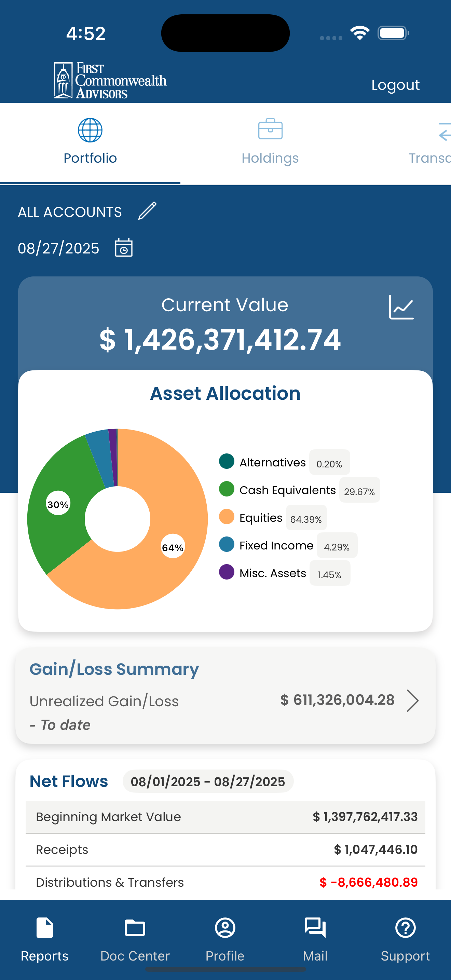
Task: Tap the pencil icon beside ALL ACCOUNTS
Action: 147,211
